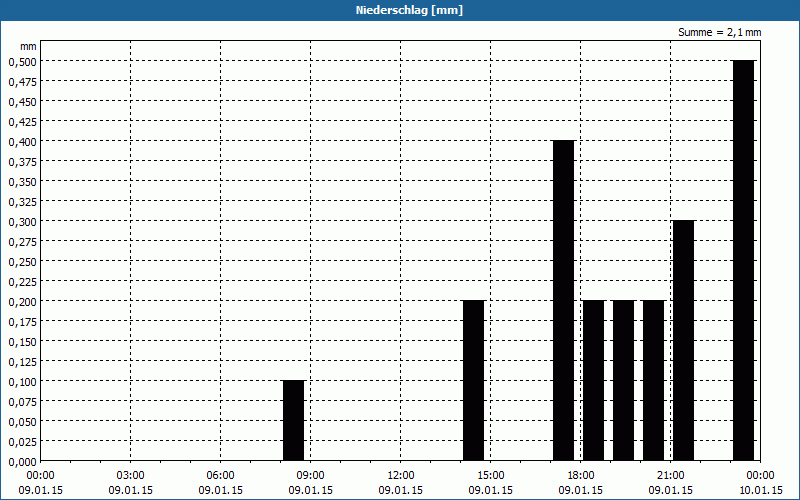800x500 pixels.
Task: Click the 0,475 y-axis value
Action: 22,82
